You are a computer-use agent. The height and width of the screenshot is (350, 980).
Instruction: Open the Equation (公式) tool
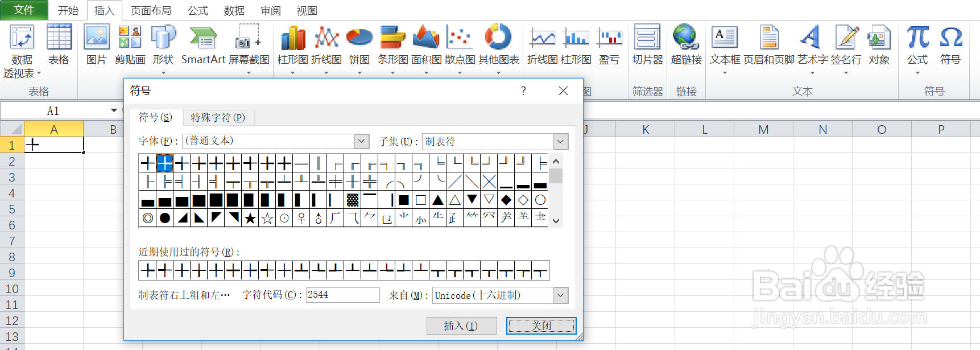pos(917,48)
